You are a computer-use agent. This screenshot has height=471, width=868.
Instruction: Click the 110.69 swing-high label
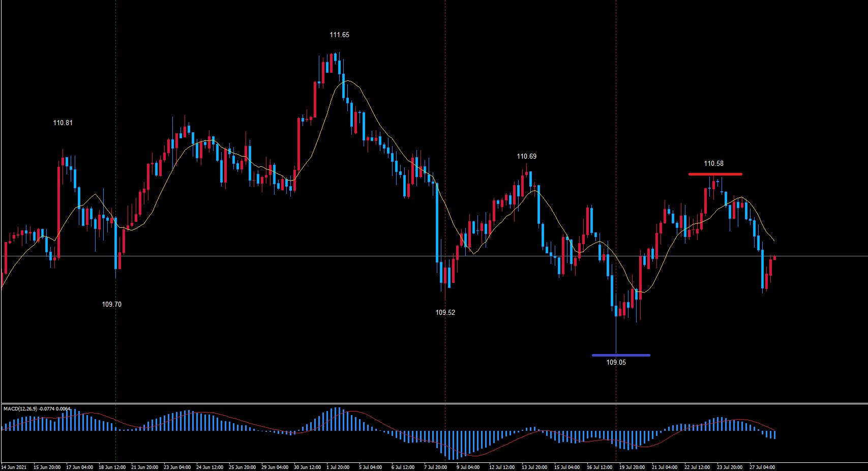(527, 157)
